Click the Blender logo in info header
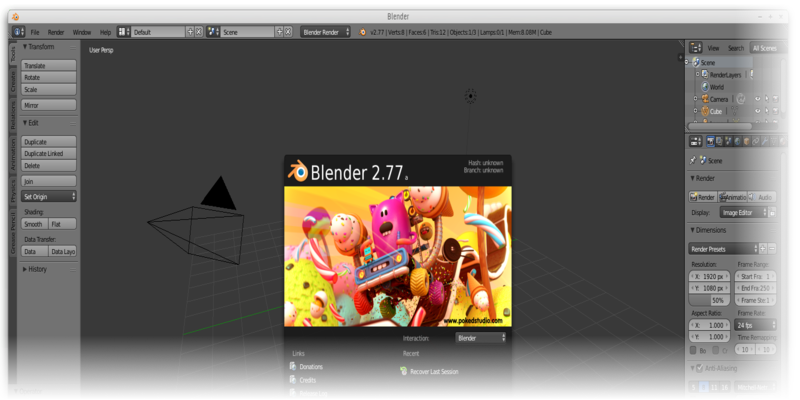The image size is (800, 400). pyautogui.click(x=363, y=32)
